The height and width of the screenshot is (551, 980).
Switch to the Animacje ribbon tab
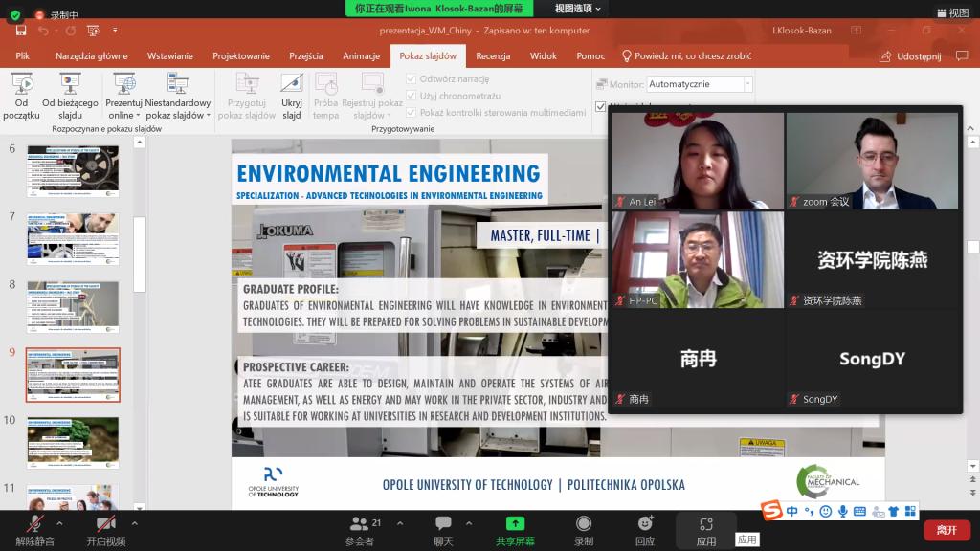(x=361, y=56)
